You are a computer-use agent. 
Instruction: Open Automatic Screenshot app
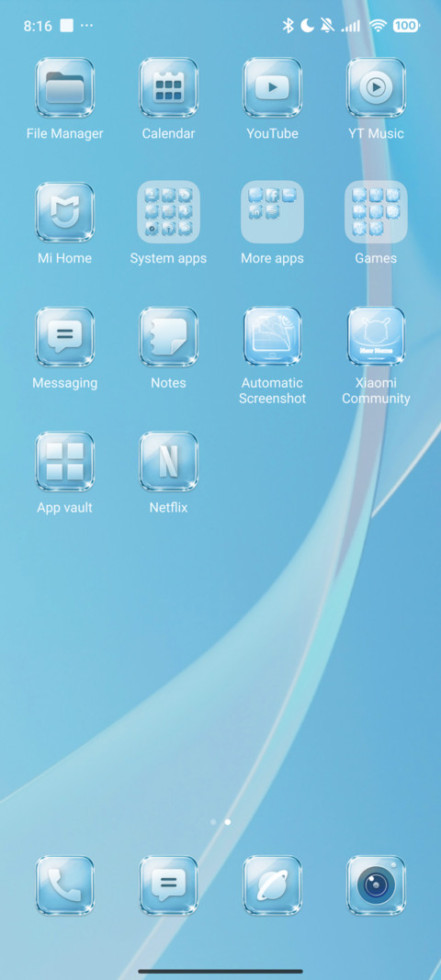272,336
